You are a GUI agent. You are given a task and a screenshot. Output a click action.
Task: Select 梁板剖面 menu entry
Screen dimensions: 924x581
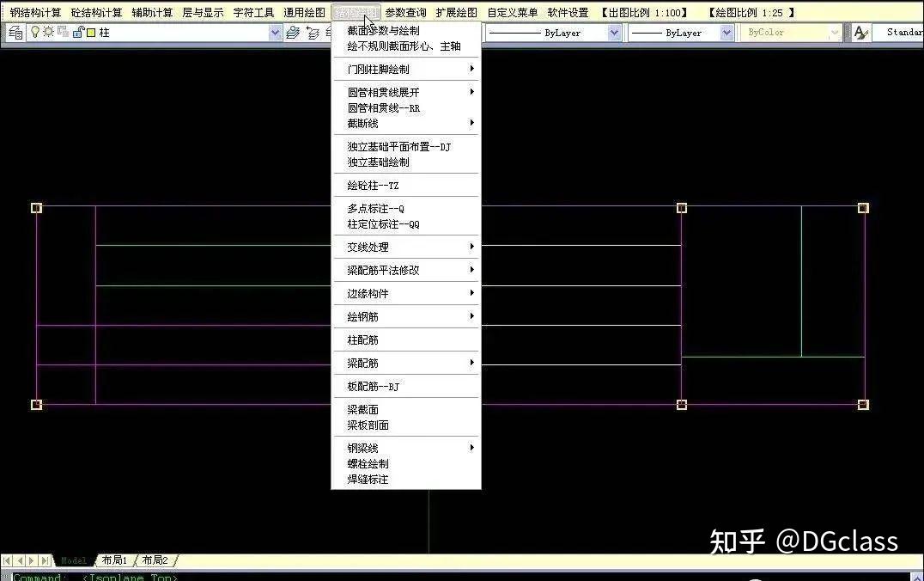pos(406,425)
